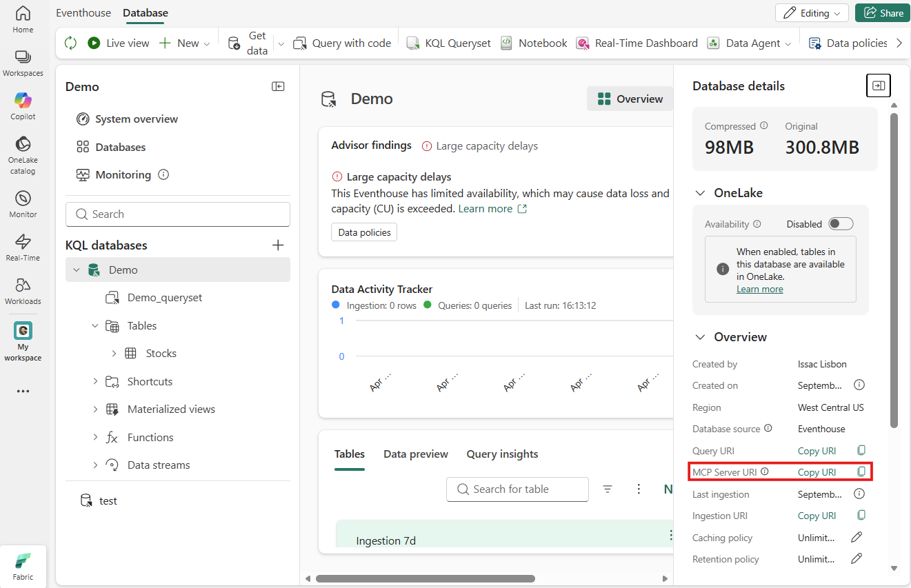911x588 pixels.
Task: Copy the Ingestion URI using the copy icon
Action: pyautogui.click(x=861, y=516)
